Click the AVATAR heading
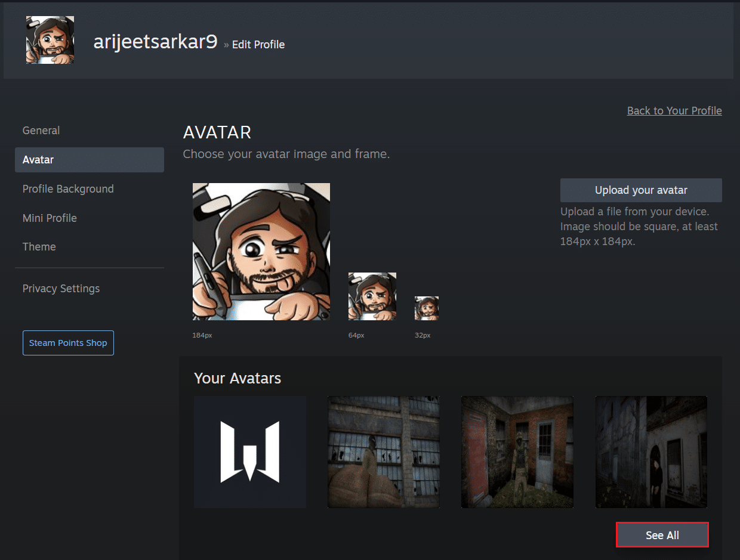Screen dimensions: 740x560 click(217, 132)
